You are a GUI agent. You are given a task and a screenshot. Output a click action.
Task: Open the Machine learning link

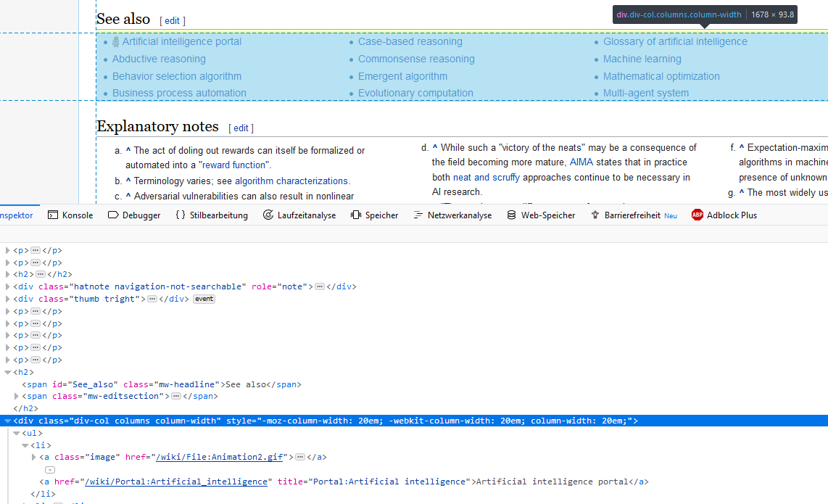coord(642,59)
